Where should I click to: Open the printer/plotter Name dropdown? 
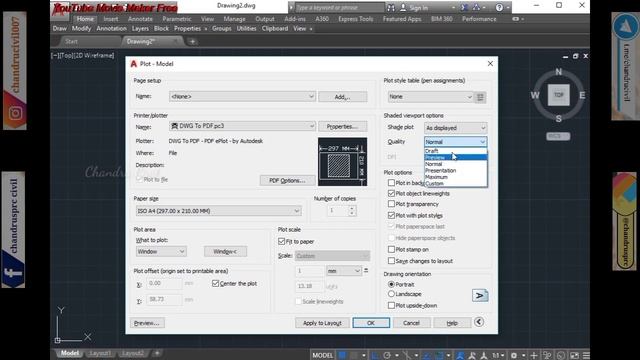pyautogui.click(x=242, y=126)
